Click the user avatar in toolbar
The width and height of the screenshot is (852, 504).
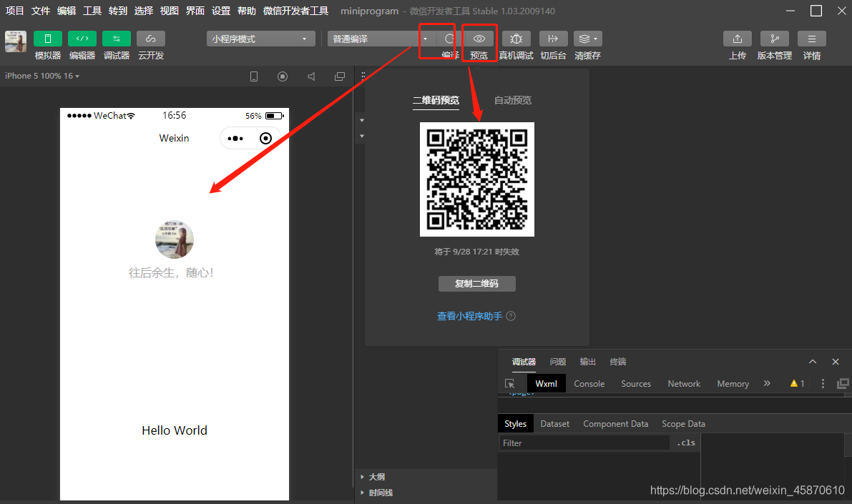tap(16, 41)
